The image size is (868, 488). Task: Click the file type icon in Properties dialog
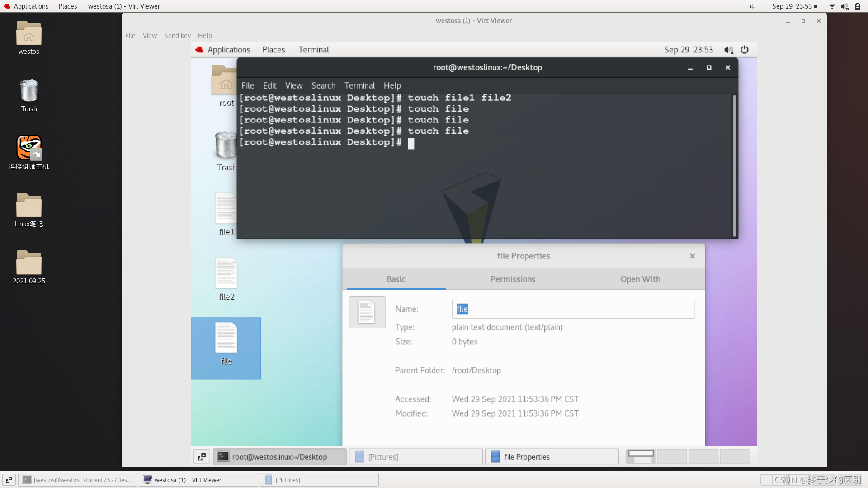[367, 312]
